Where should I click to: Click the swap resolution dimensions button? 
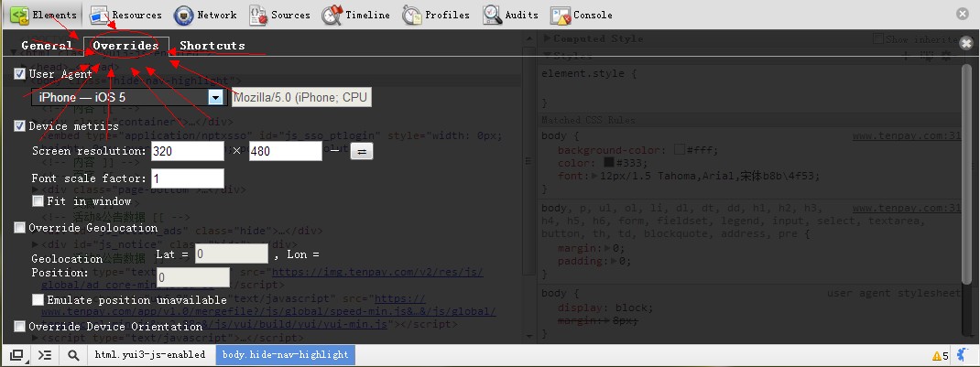(x=361, y=151)
